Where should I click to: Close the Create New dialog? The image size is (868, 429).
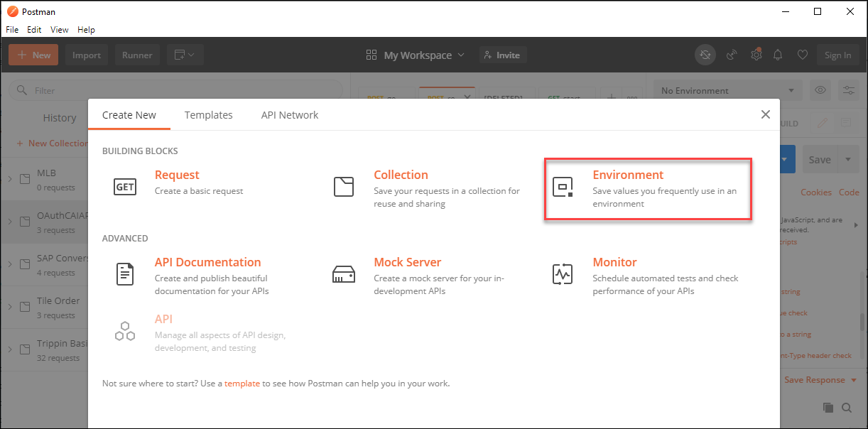(x=766, y=114)
